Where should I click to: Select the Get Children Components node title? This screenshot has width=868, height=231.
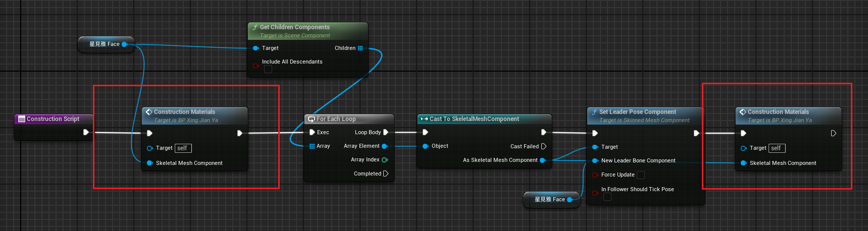295,27
